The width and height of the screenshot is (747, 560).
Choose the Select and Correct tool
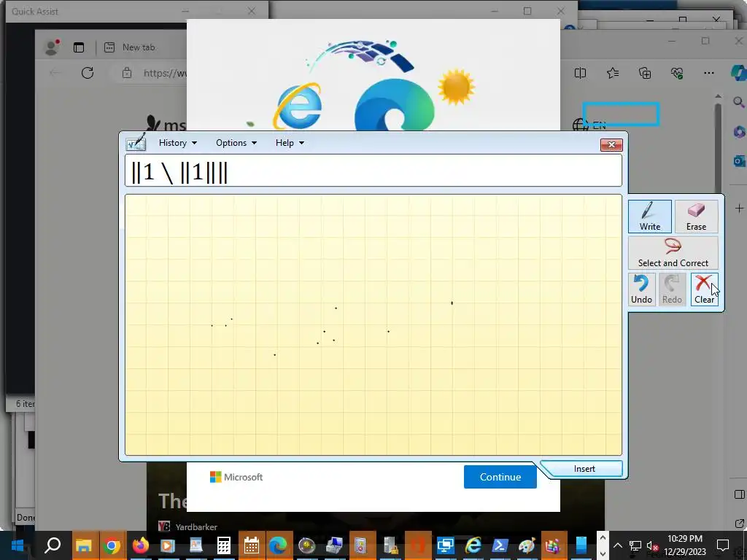673,253
